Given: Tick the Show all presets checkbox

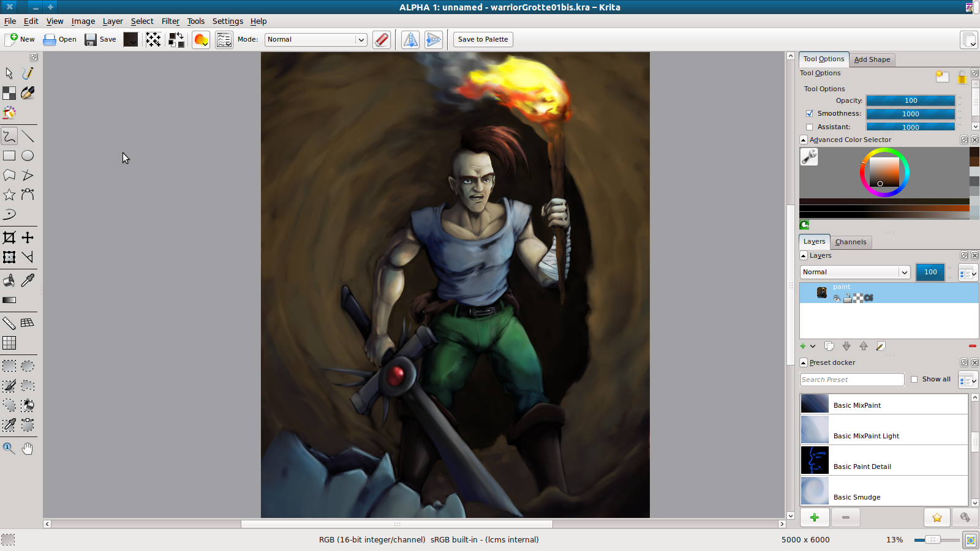Looking at the screenshot, I should [914, 380].
